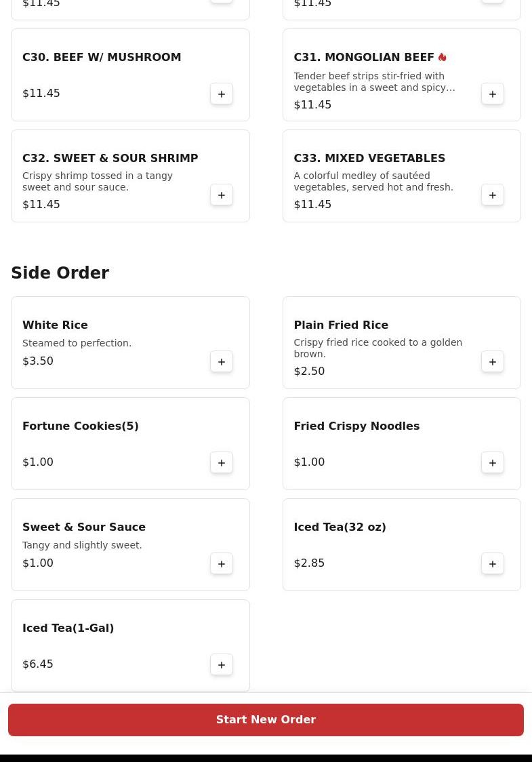Tap plus next to Plain Fried Rice
This screenshot has height=762, width=532.
(493, 361)
